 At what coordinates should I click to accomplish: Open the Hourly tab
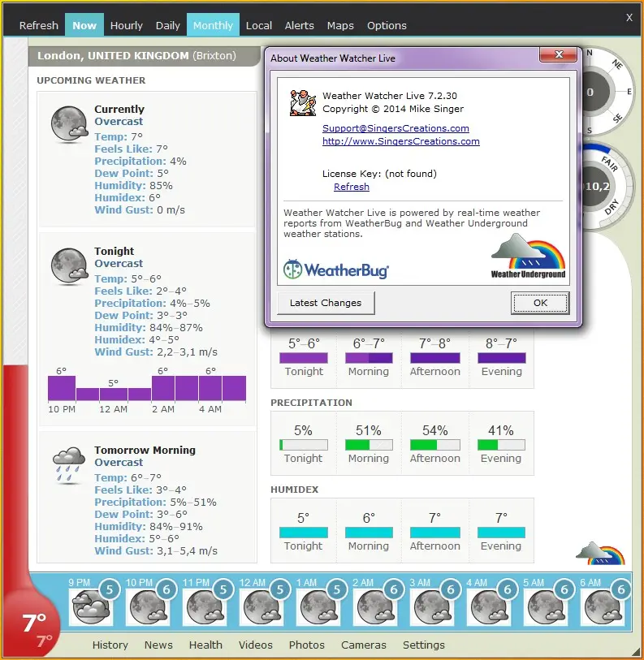pos(127,25)
